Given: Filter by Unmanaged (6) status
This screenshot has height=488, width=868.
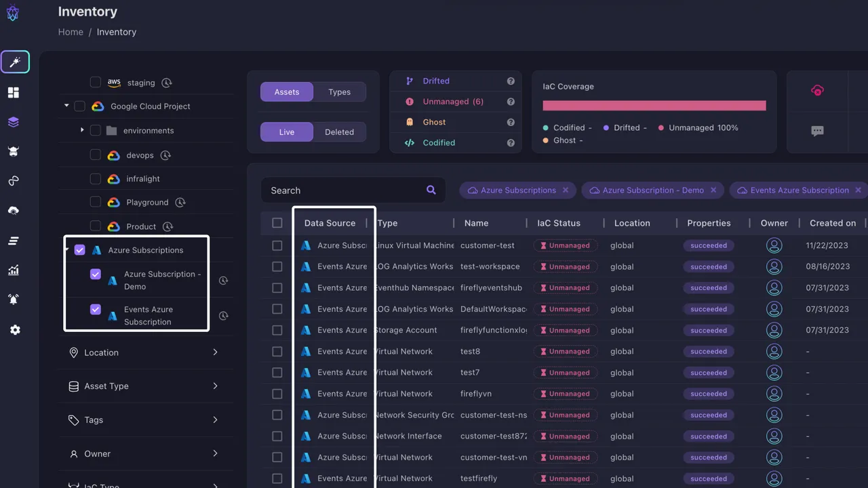Looking at the screenshot, I should tap(453, 102).
